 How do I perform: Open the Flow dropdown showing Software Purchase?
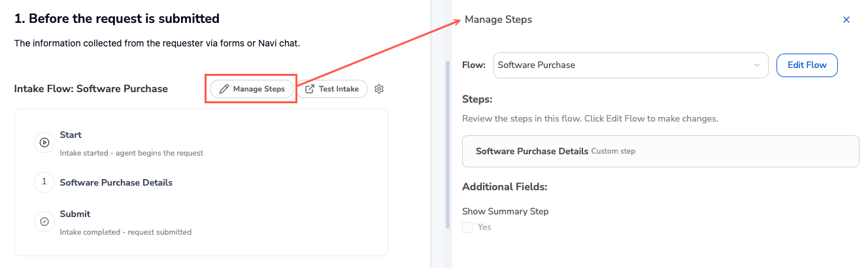(x=631, y=65)
